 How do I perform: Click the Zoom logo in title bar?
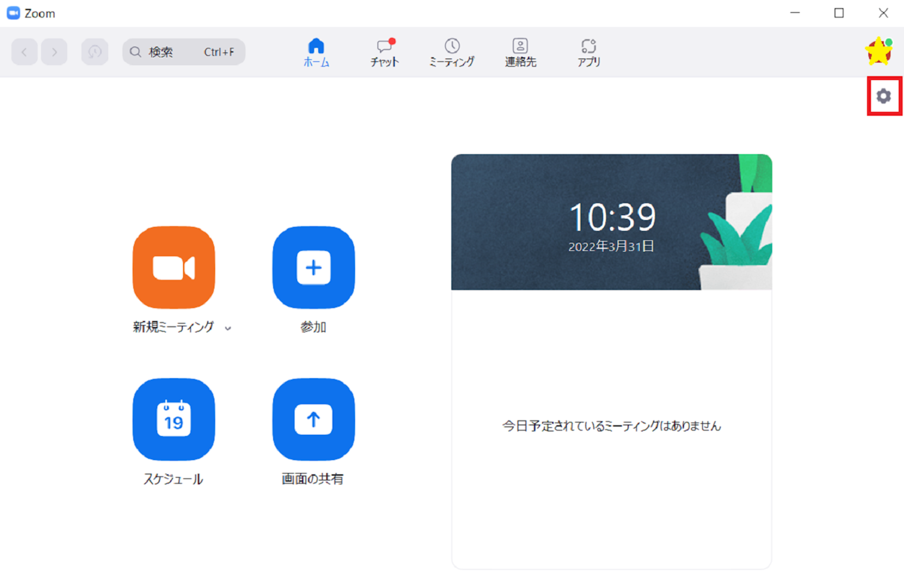coord(13,13)
